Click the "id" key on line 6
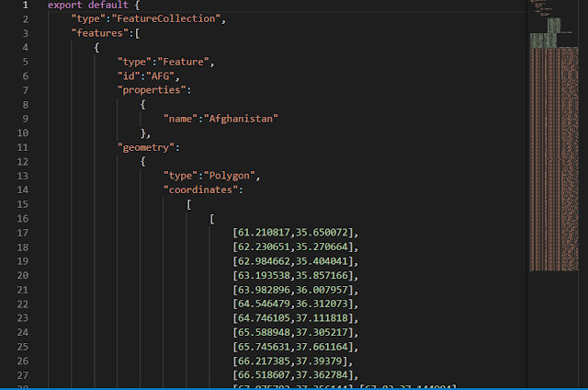The image size is (588, 390). (x=129, y=76)
